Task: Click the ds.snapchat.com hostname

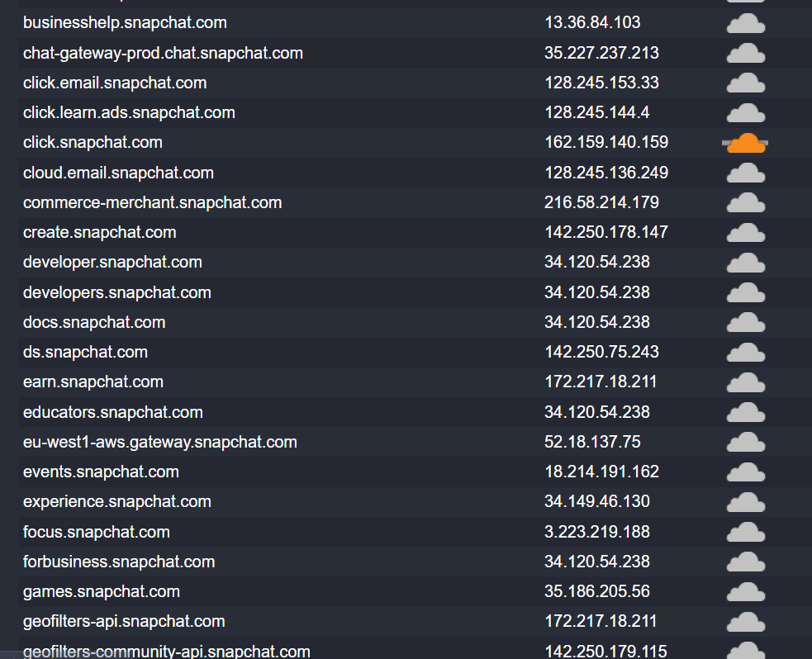Action: (x=85, y=352)
